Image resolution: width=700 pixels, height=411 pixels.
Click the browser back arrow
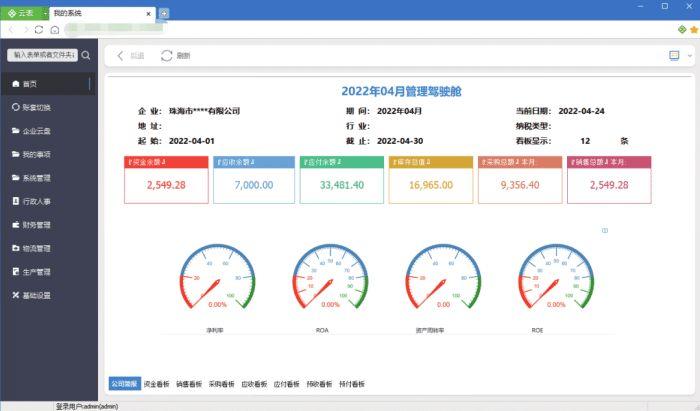(x=11, y=29)
